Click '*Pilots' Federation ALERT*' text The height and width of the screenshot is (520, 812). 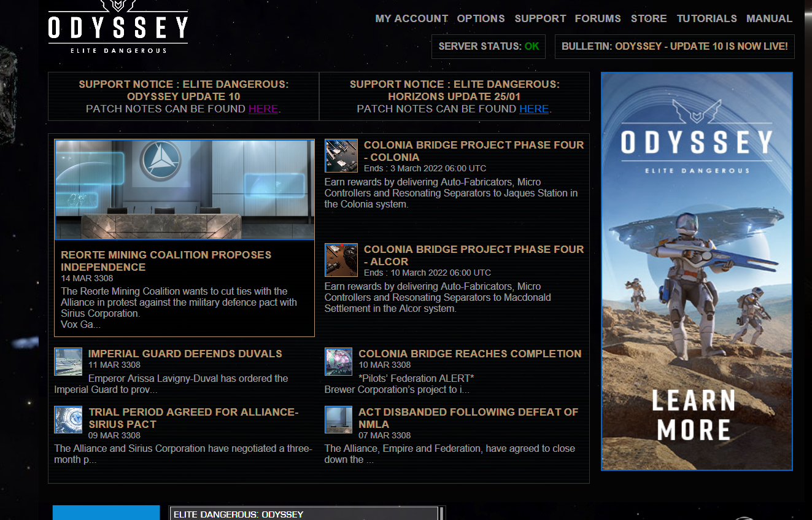tap(416, 378)
